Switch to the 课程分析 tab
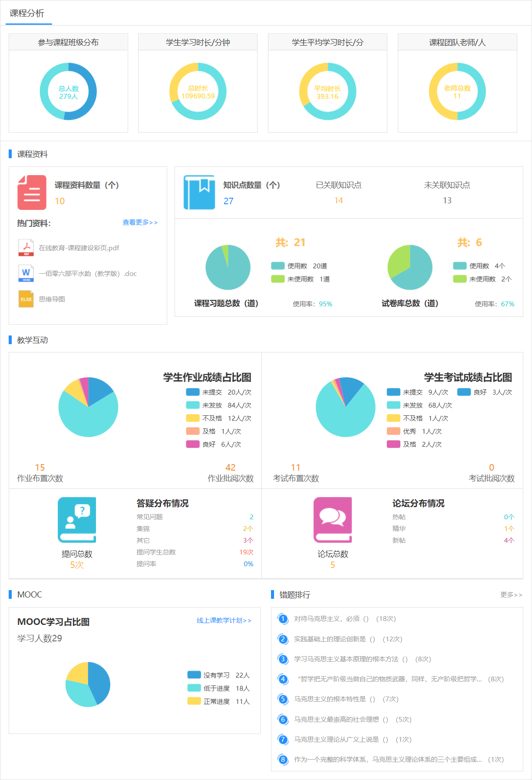This screenshot has width=532, height=780. pos(27,13)
